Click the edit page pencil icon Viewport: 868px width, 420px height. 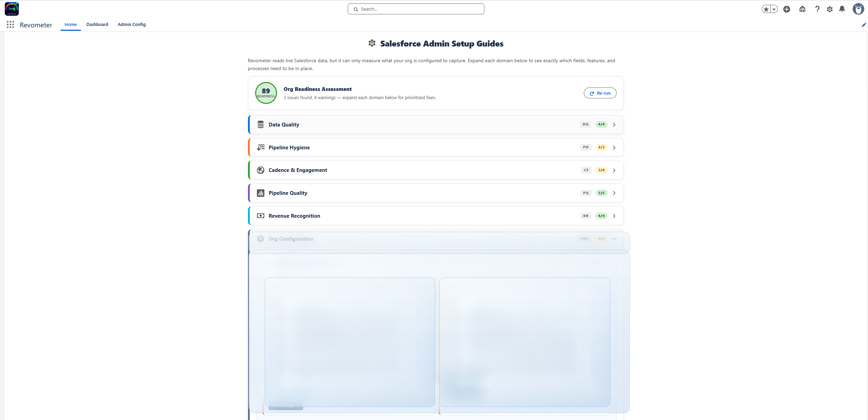point(864,25)
